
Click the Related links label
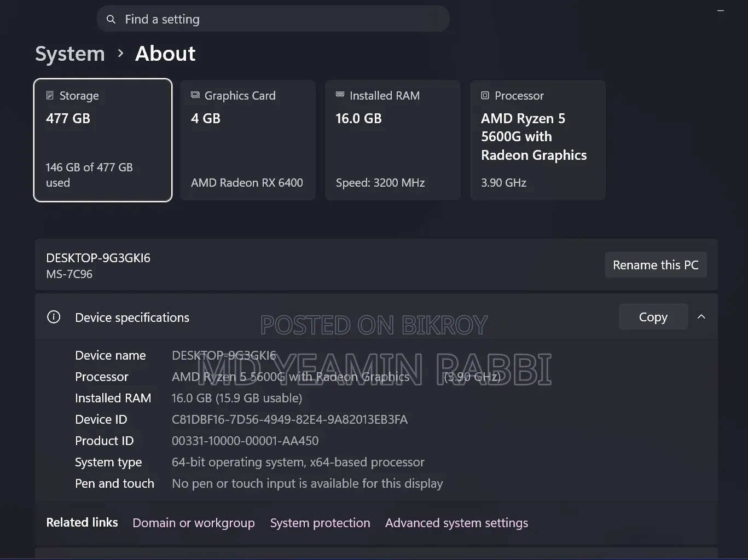[82, 522]
